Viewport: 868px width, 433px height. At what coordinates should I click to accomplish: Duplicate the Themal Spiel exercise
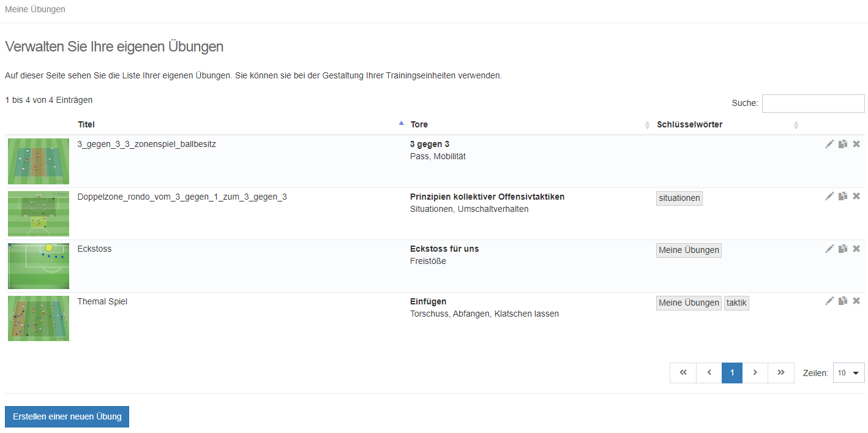(x=843, y=301)
